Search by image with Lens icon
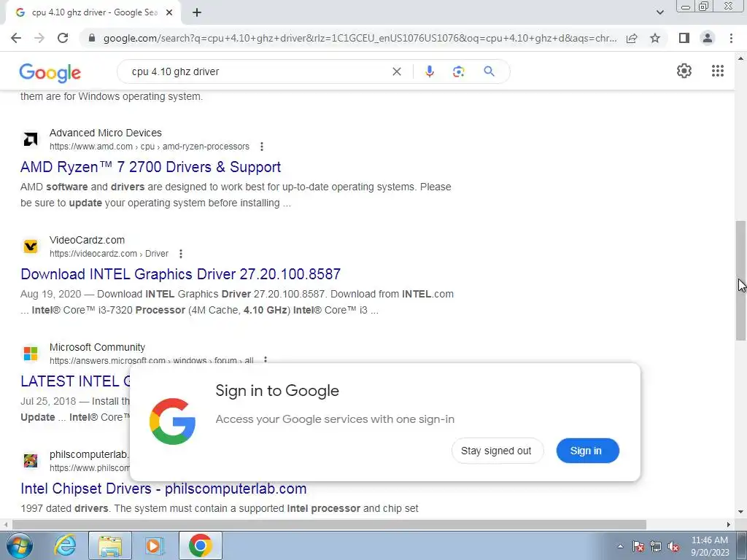The width and height of the screenshot is (747, 560). [x=458, y=71]
